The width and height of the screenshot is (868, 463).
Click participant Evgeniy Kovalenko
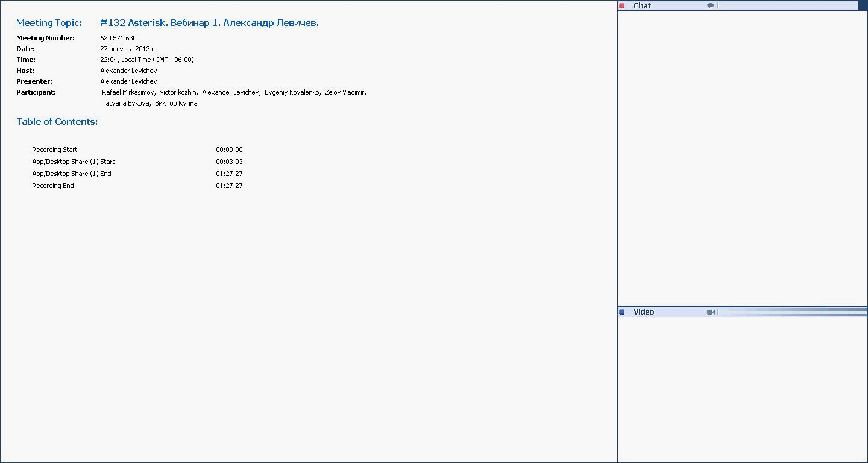click(292, 92)
